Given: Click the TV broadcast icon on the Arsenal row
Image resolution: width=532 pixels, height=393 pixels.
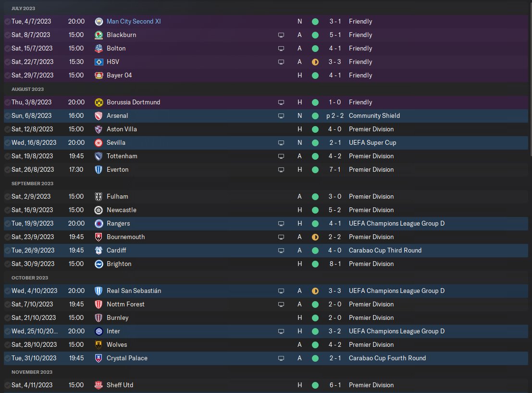Looking at the screenshot, I should 281,116.
